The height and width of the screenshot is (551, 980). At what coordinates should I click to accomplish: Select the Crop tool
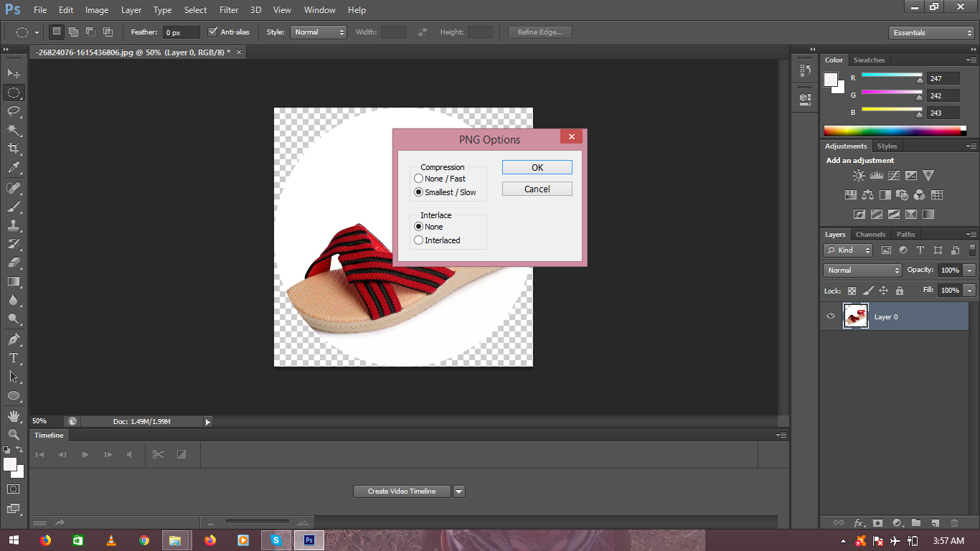14,149
